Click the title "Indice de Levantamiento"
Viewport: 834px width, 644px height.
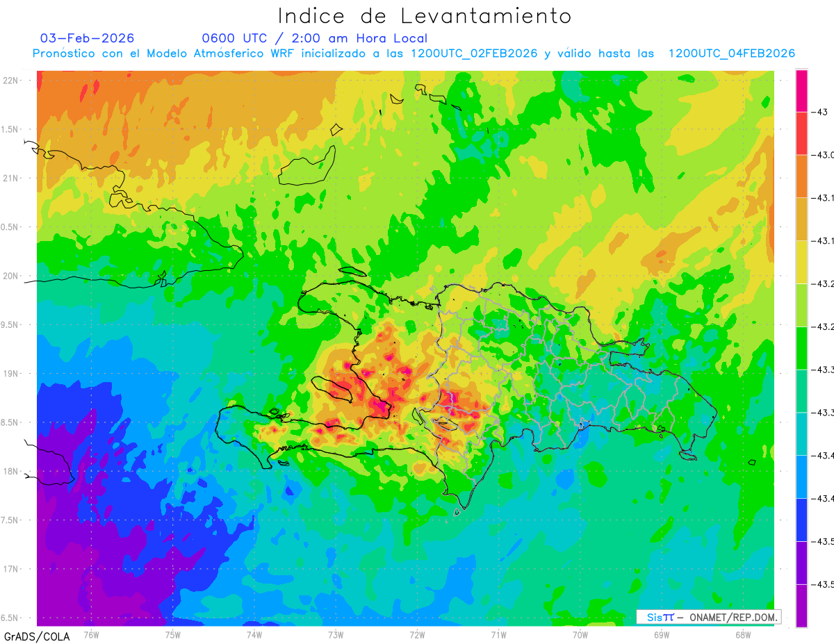[x=425, y=16]
